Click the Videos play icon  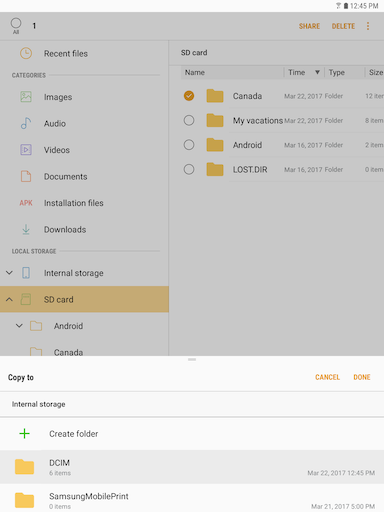pyautogui.click(x=26, y=150)
